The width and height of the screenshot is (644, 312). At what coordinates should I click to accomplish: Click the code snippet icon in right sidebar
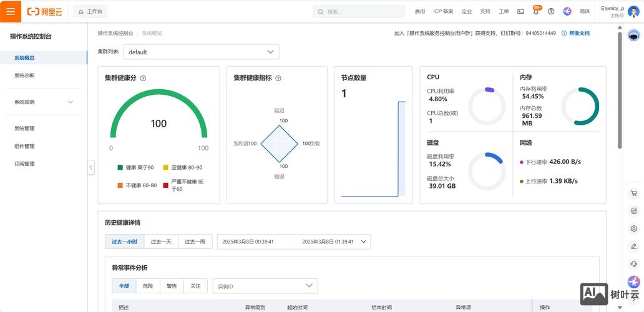click(634, 211)
